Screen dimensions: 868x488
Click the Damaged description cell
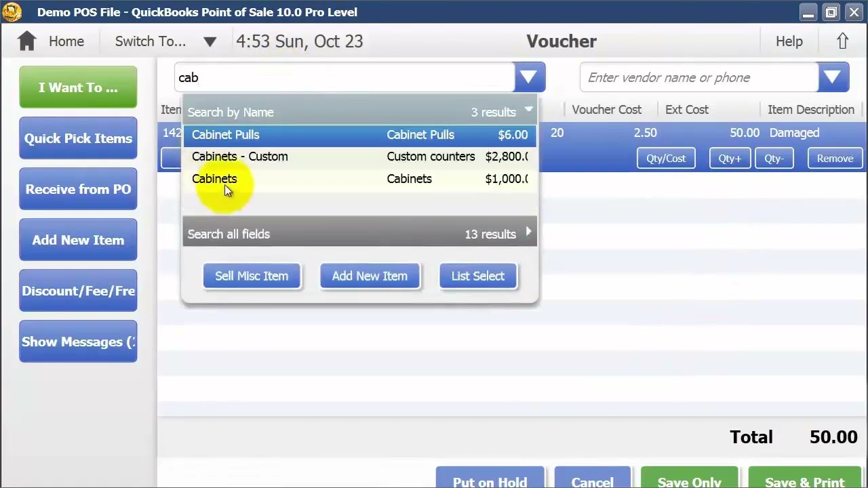point(794,133)
